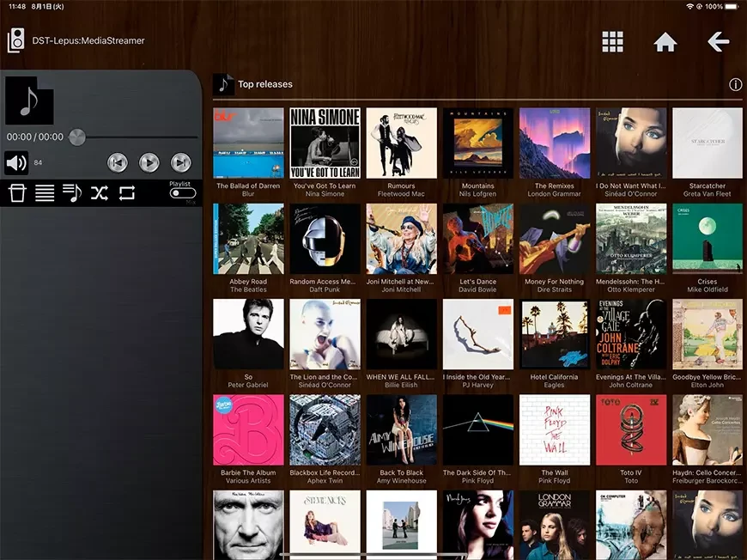Play Rumours by Fleetwood Mac
Viewport: 747px width, 560px height.
pyautogui.click(x=402, y=143)
